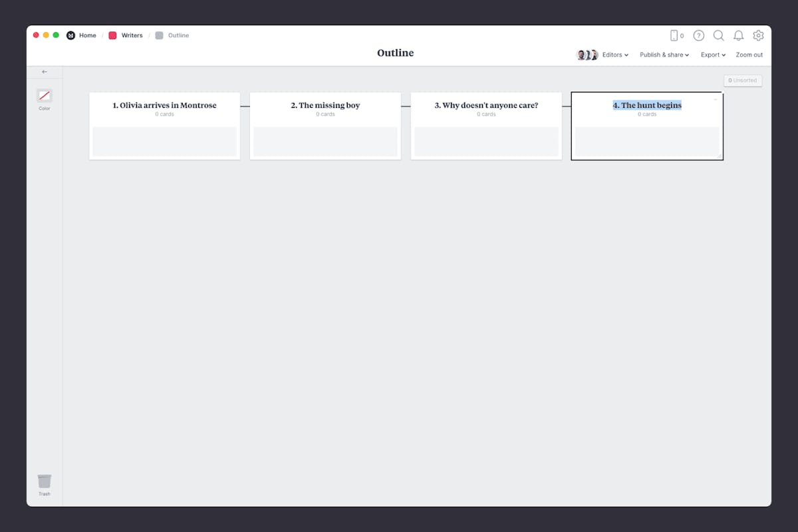Collapse the left sidebar with the back arrow
This screenshot has width=798, height=532.
[x=45, y=71]
